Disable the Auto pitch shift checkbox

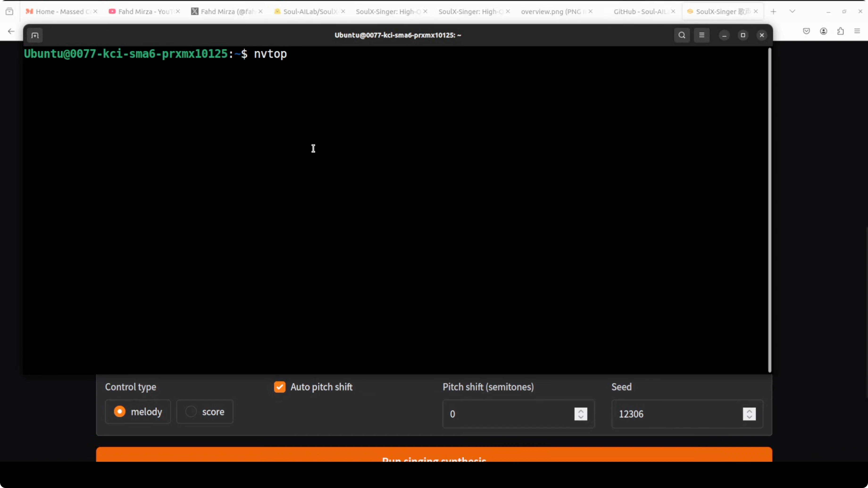pos(279,387)
